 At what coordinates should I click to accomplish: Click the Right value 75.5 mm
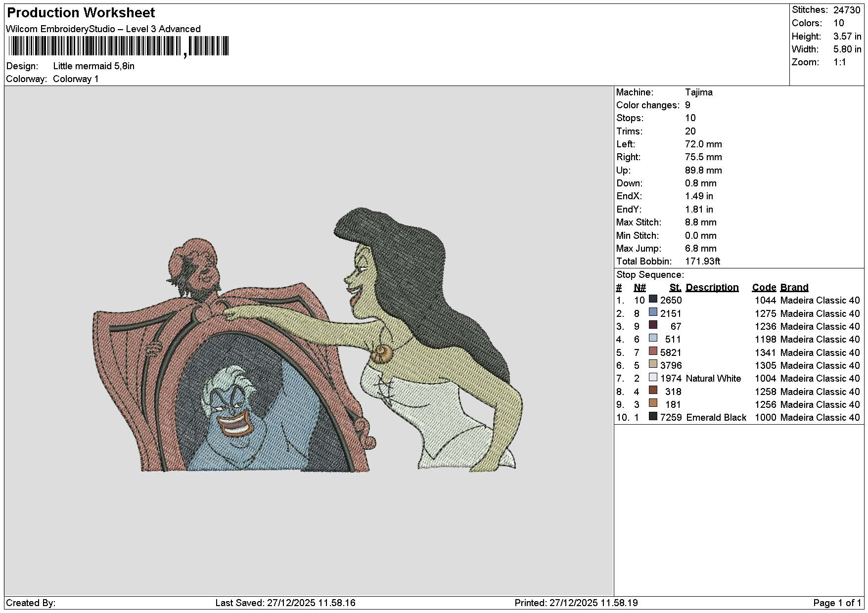point(703,157)
